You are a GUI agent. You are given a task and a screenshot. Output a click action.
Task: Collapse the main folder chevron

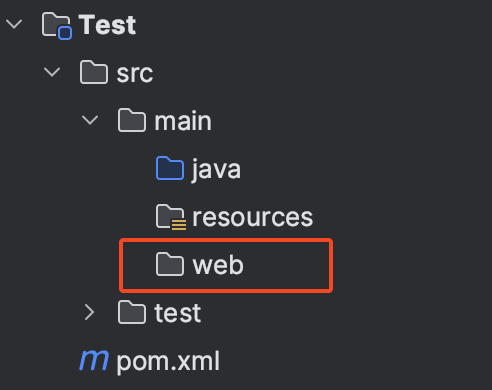pos(90,120)
